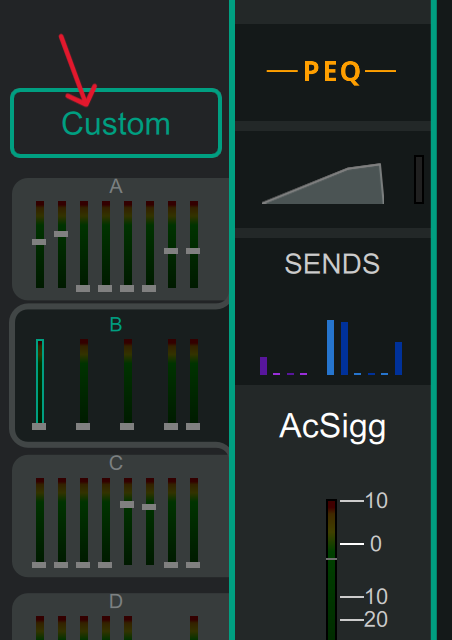Click the AcSigg channel fader handle
This screenshot has width=452, height=640.
coord(332,559)
